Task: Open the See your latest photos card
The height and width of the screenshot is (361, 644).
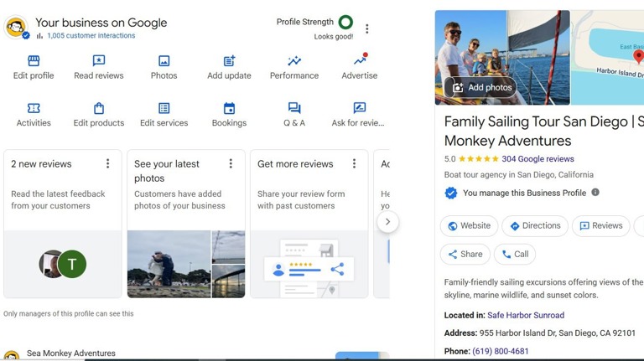Action: tap(186, 224)
